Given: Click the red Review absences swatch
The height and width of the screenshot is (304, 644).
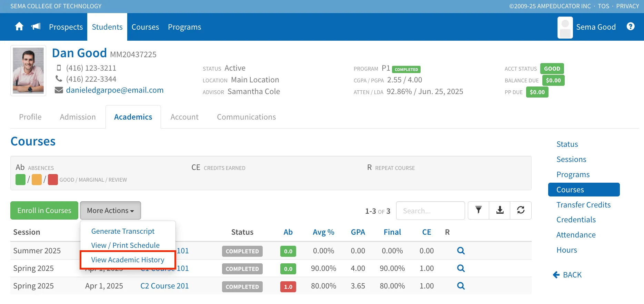Looking at the screenshot, I should click(x=53, y=180).
